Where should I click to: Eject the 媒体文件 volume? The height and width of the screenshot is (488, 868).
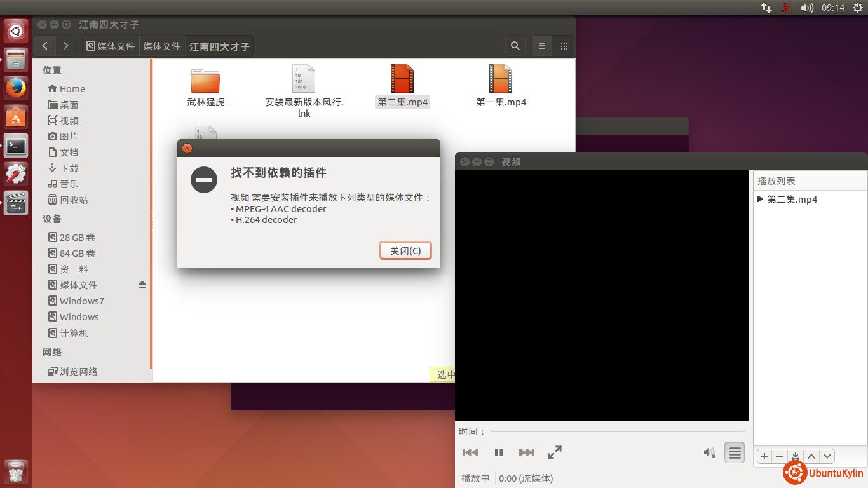point(142,285)
